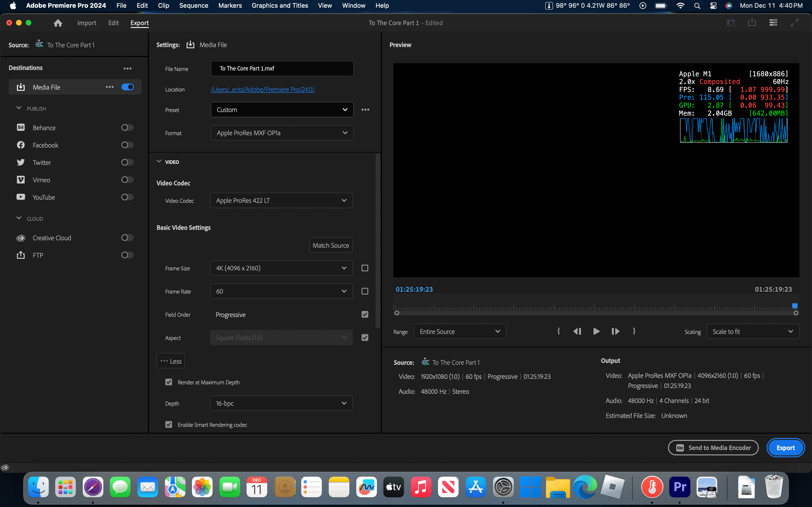This screenshot has width=812, height=507.
Task: Click the Set Out Point icon below the preview
Action: (634, 331)
